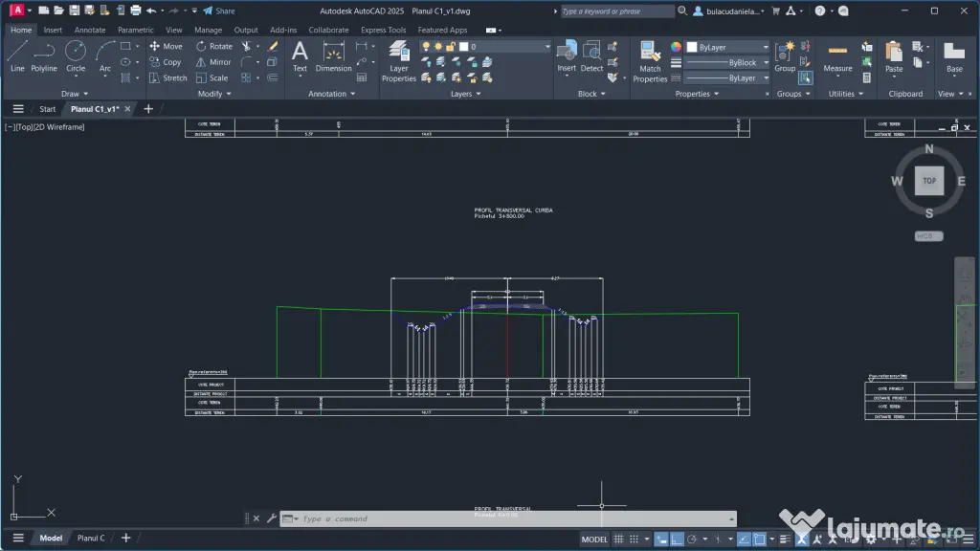Open the Measure utility
980x551 pixels.
[837, 56]
